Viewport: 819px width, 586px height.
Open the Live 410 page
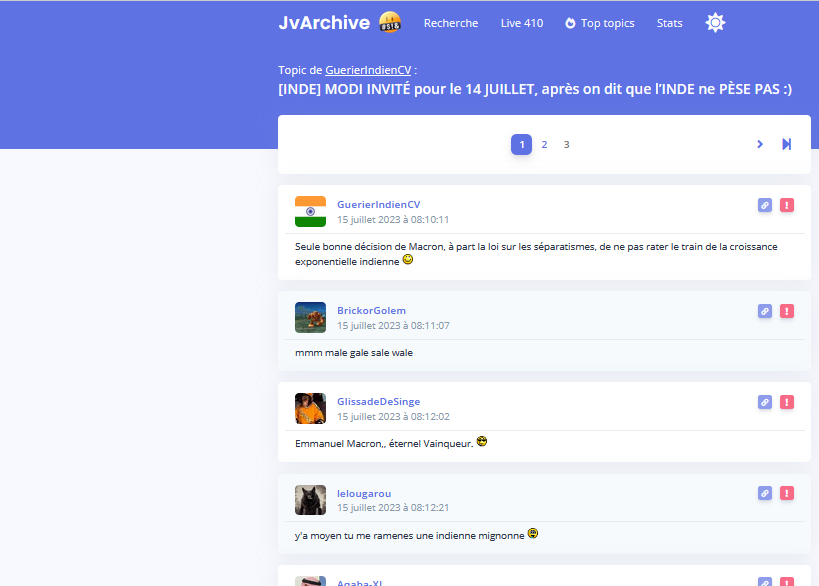[522, 23]
